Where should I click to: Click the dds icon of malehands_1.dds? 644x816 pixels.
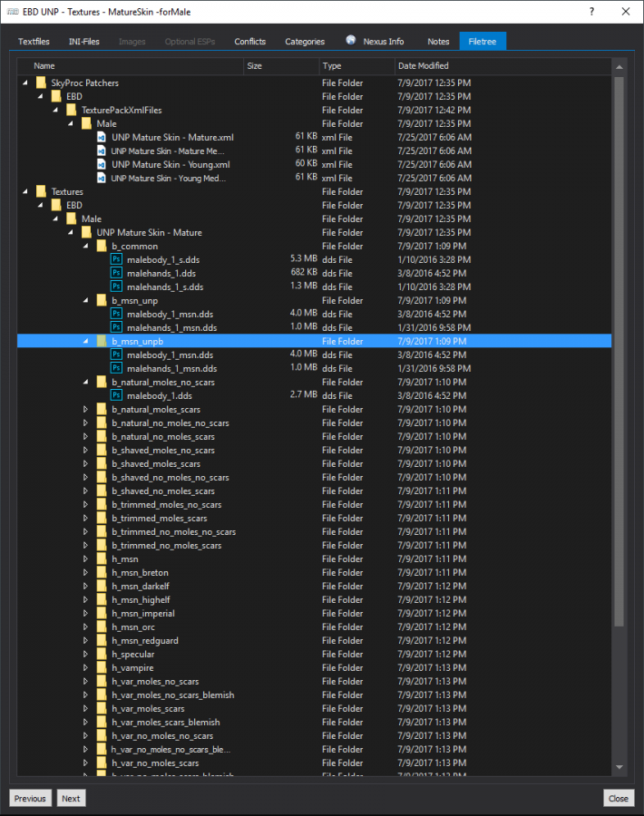(117, 273)
